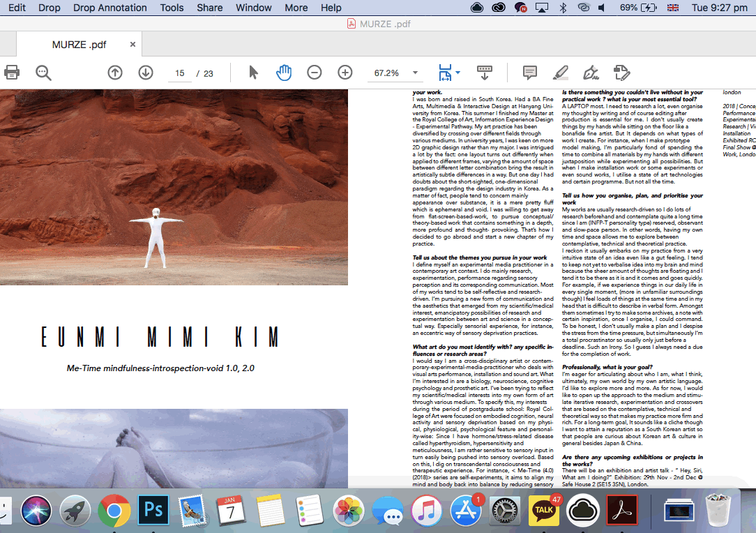Open AirPlay display menu bar icon
This screenshot has height=533, width=756.
point(542,8)
